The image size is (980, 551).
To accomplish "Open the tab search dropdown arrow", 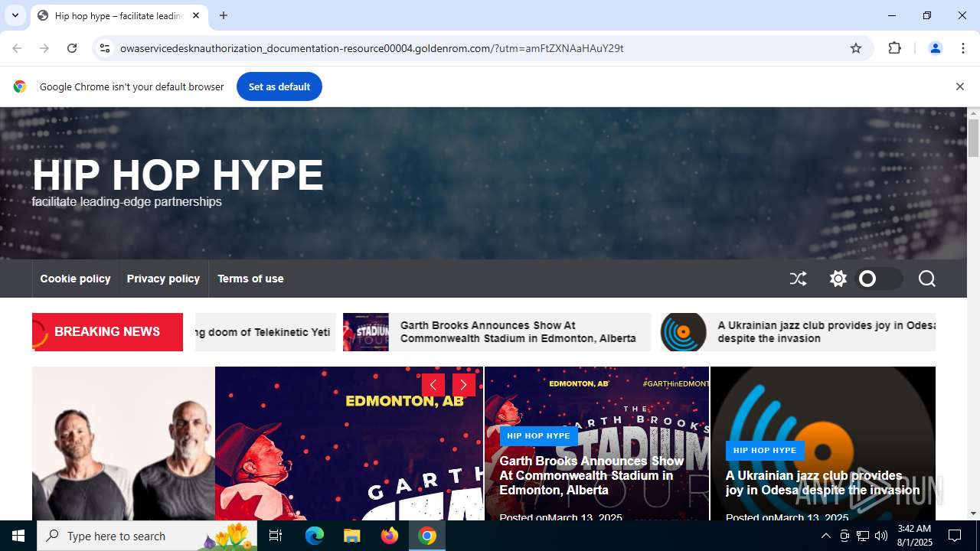I will [15, 15].
